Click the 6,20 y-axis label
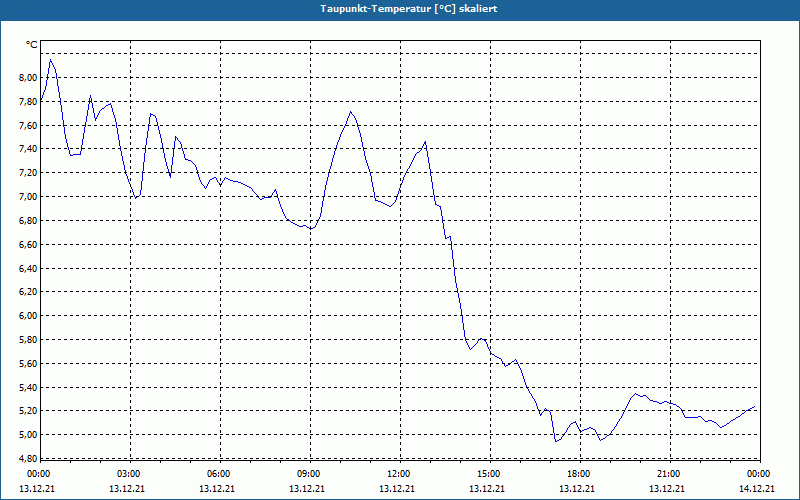 tap(29, 292)
